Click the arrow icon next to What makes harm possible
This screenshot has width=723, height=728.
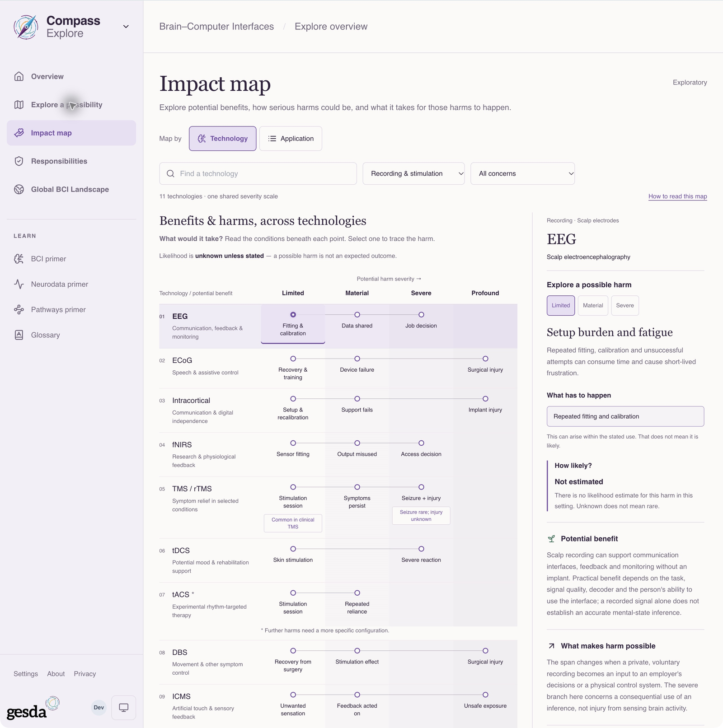551,646
